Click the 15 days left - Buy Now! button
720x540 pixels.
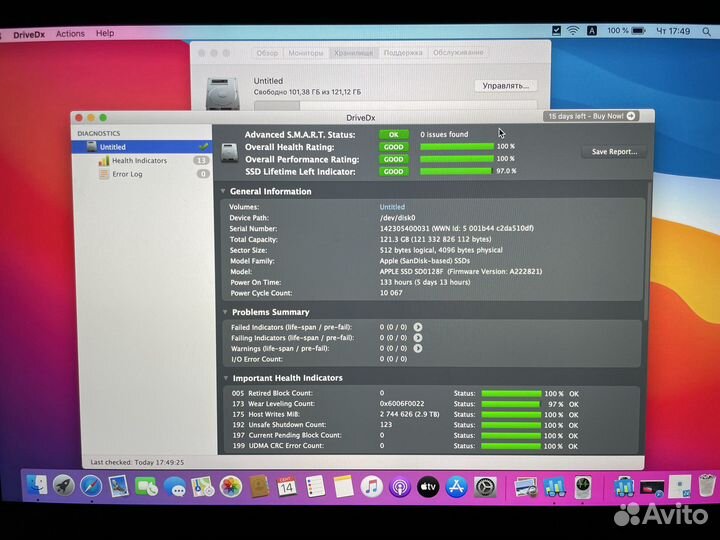[x=591, y=116]
